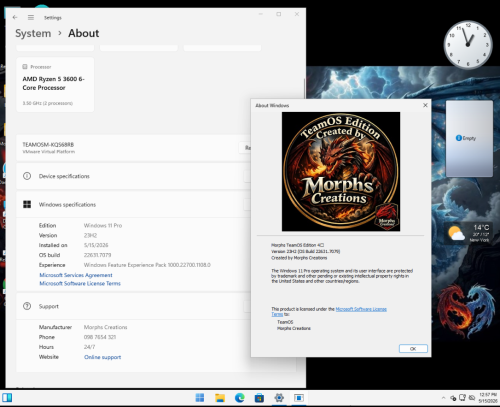The width and height of the screenshot is (500, 407).
Task: Show hidden icons via tray chevron
Action: point(443,398)
